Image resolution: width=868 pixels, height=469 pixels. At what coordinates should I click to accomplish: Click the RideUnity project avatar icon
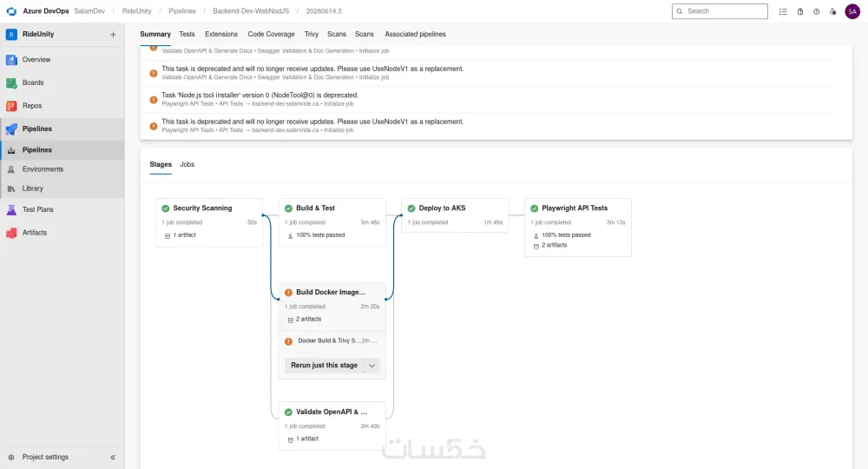tap(11, 35)
